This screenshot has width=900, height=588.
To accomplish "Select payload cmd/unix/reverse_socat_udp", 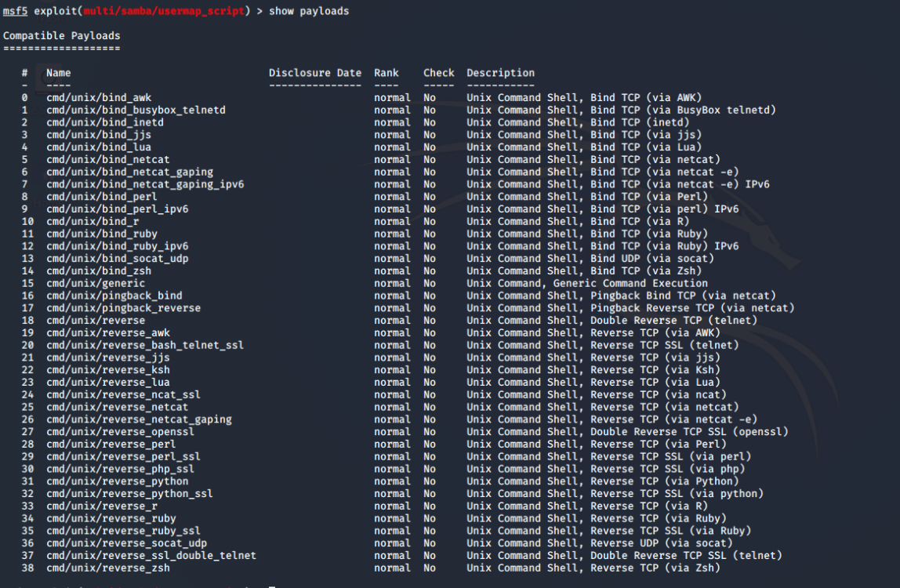I will pos(127,543).
